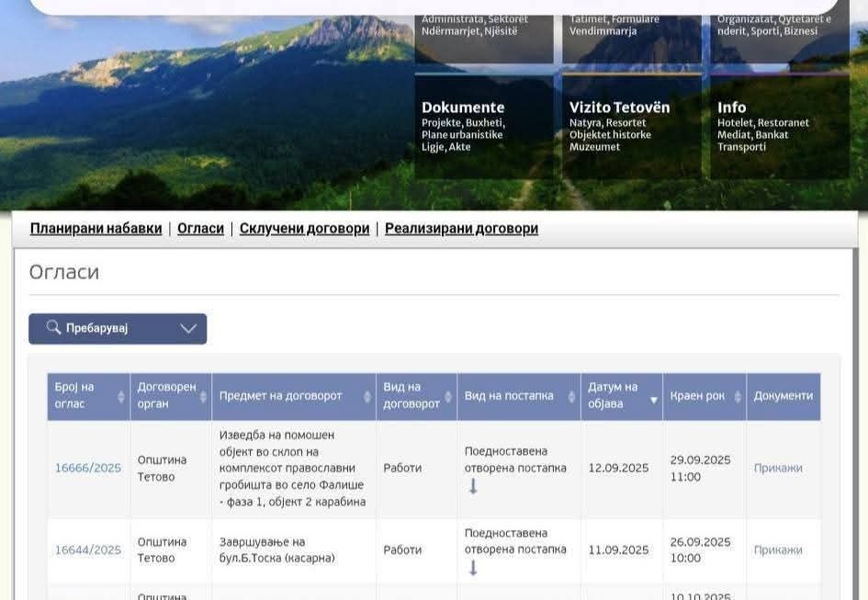Go to Реализирани договори tab
The height and width of the screenshot is (600, 868).
click(x=461, y=229)
